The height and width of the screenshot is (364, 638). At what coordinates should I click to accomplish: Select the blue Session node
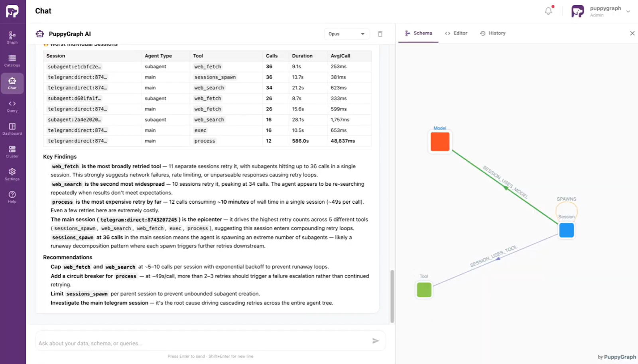click(x=566, y=230)
